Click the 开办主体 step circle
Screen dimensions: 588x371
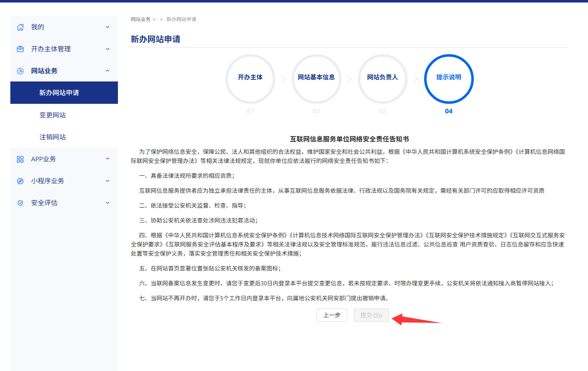click(x=250, y=79)
